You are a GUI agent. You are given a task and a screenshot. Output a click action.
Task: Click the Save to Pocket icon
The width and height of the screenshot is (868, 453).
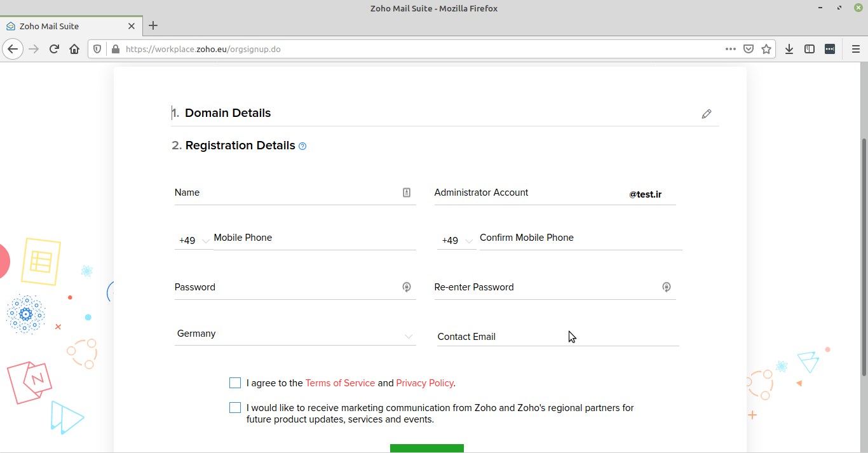coord(749,49)
